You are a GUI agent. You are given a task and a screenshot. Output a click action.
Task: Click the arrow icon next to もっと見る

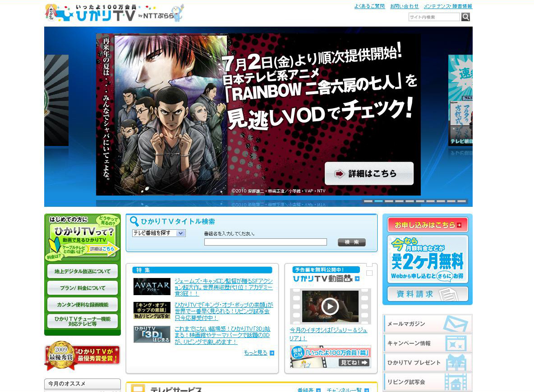point(272,353)
